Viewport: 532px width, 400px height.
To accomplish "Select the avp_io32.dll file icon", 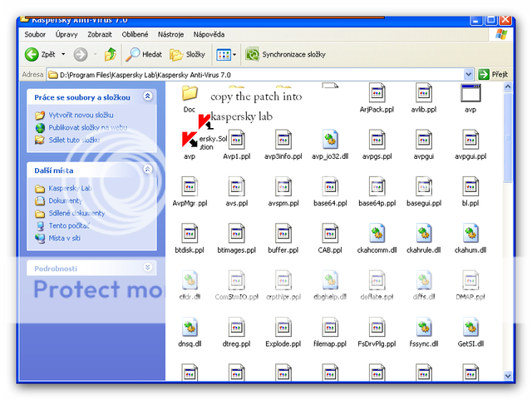I will [x=330, y=140].
